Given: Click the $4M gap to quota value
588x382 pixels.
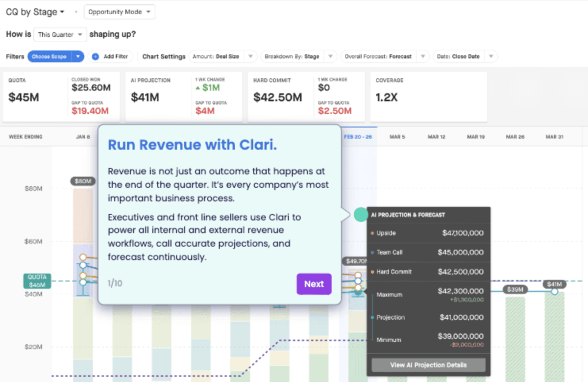Looking at the screenshot, I should pos(205,111).
